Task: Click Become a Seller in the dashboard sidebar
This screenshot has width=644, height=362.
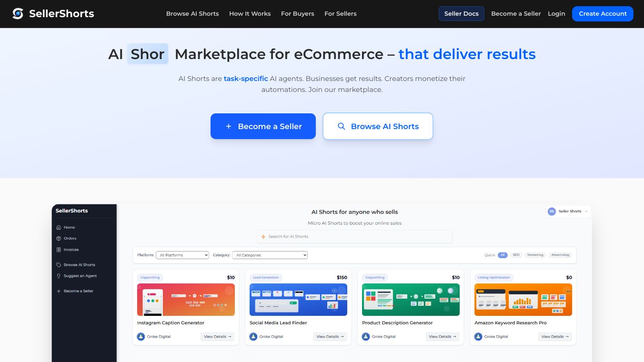Action: 75,291
